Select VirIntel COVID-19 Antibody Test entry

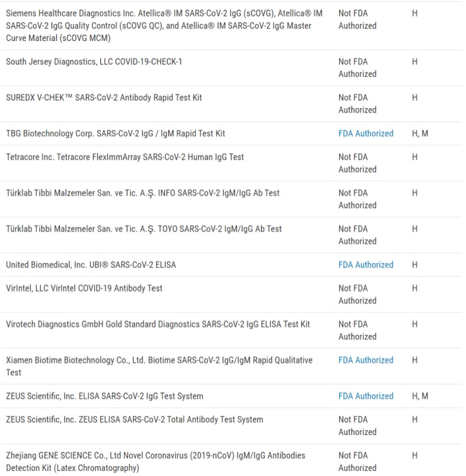click(84, 288)
